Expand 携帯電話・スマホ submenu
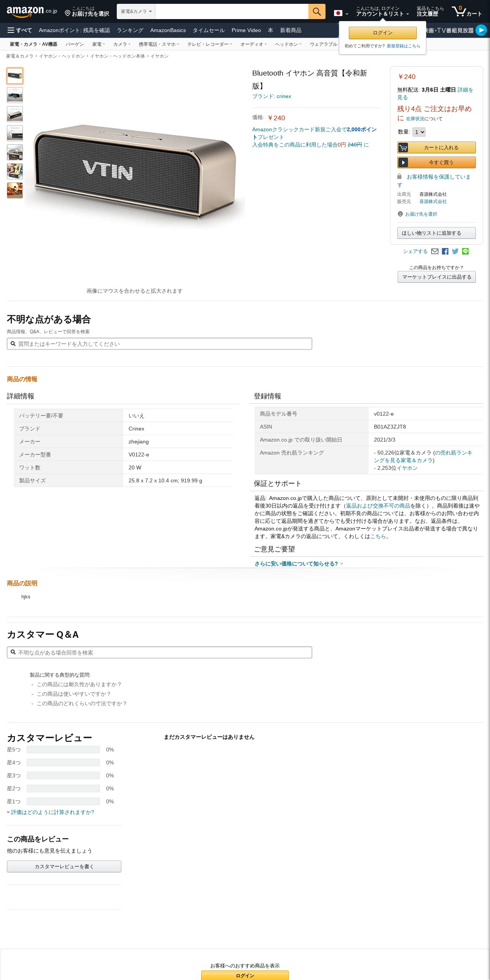This screenshot has width=490, height=980. (x=159, y=44)
